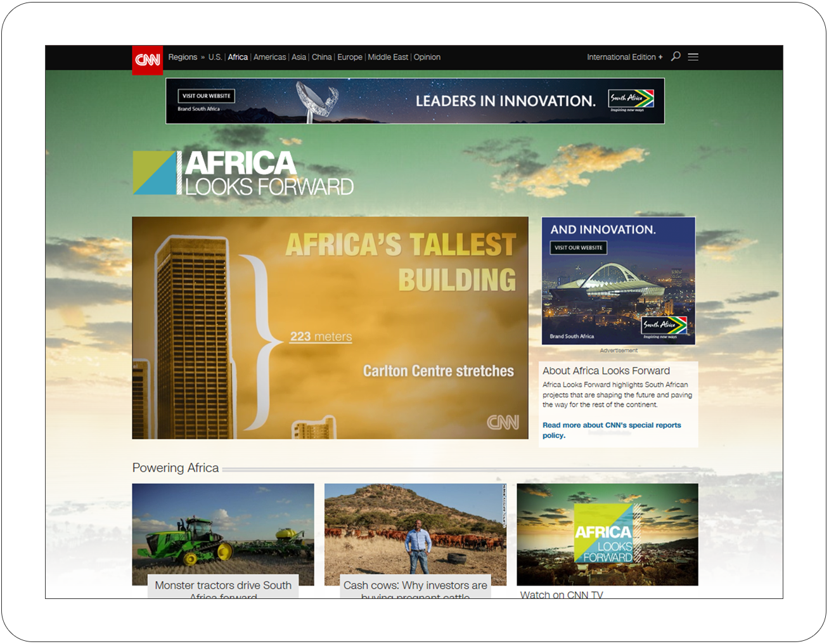Open the search magnifier icon
Image resolution: width=829 pixels, height=644 pixels.
[676, 56]
